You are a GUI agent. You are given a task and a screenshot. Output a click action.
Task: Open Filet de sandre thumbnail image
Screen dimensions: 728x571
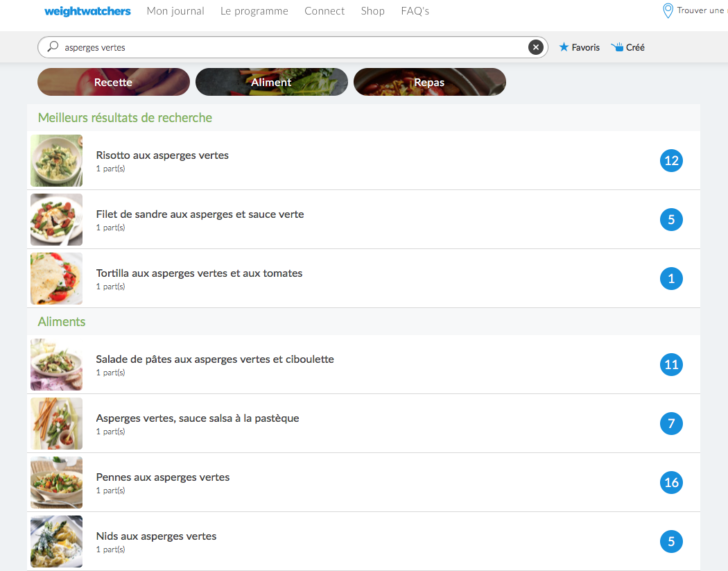pyautogui.click(x=56, y=219)
